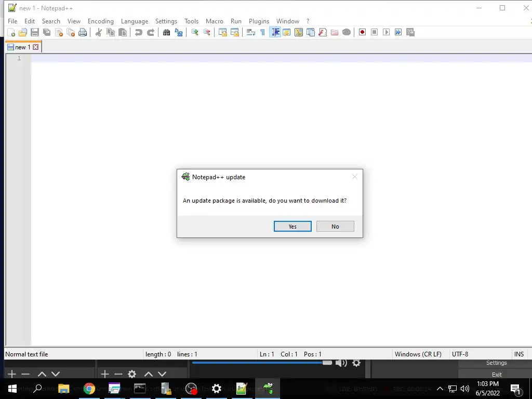This screenshot has height=399, width=532.
Task: Open the Define your language icon
Action: (287, 32)
